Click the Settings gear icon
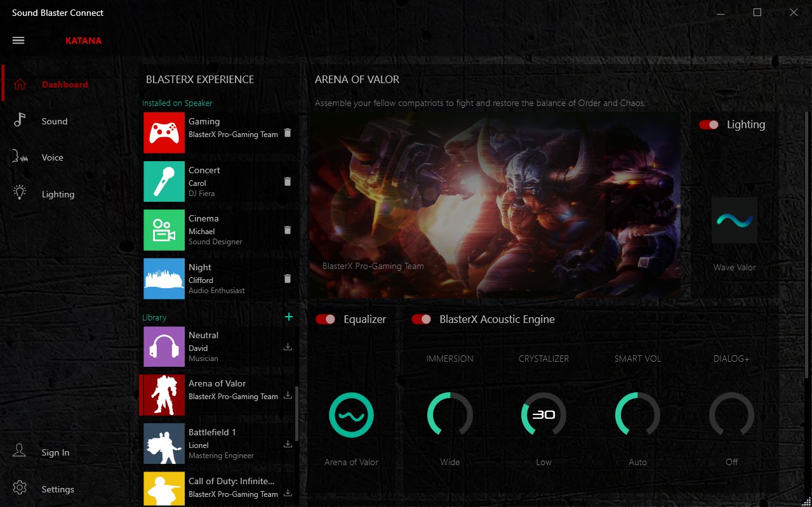This screenshot has width=812, height=507. [20, 488]
